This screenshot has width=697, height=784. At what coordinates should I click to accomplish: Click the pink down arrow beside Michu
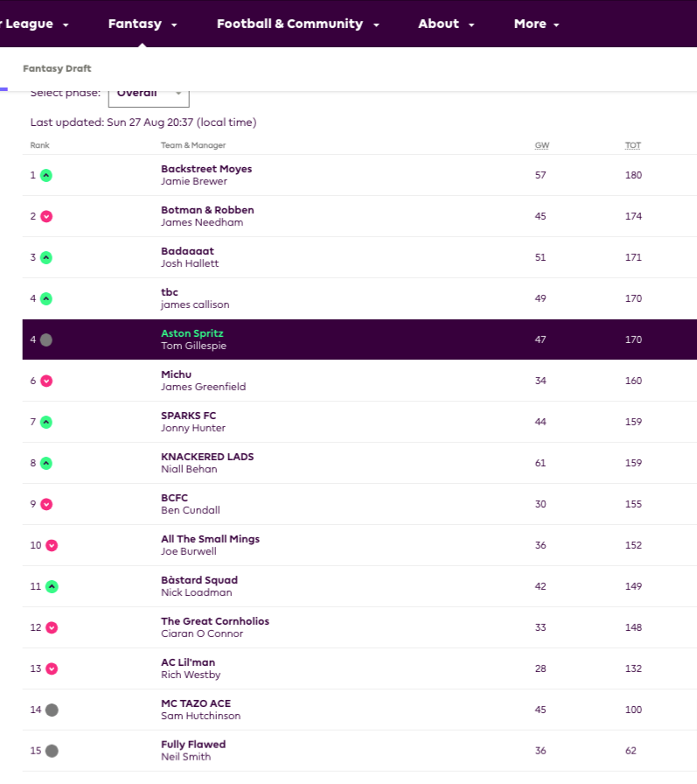click(46, 381)
